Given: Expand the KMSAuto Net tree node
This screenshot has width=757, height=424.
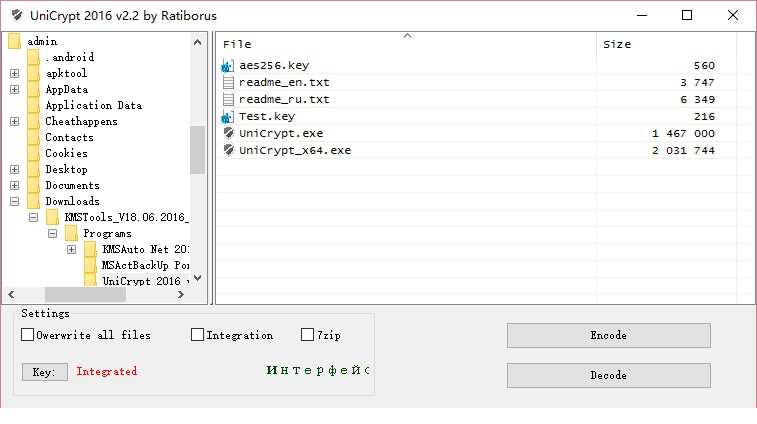Looking at the screenshot, I should (x=71, y=250).
